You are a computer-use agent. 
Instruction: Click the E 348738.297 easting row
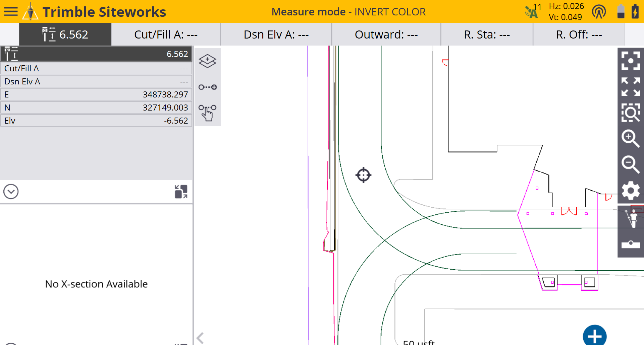tap(96, 94)
